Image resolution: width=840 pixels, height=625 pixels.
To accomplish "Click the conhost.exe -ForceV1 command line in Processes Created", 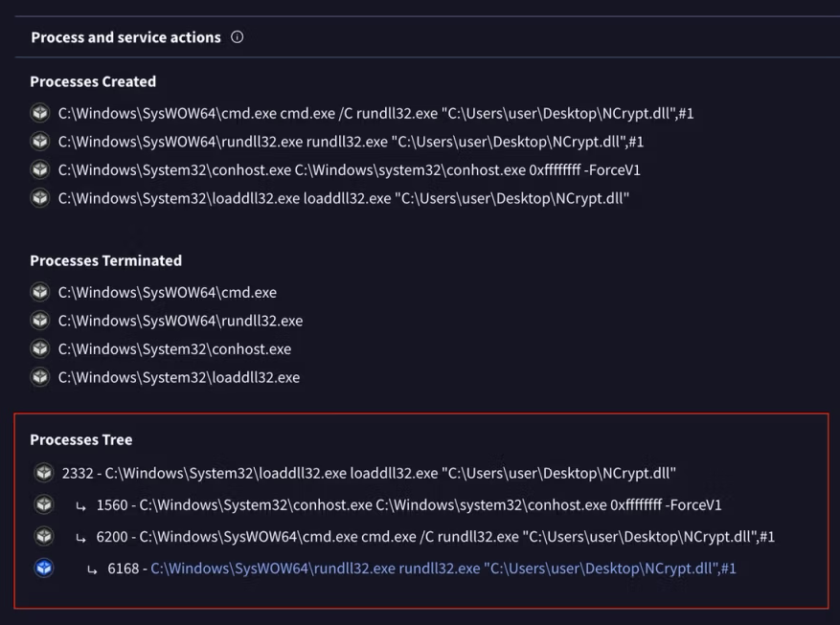I will pyautogui.click(x=349, y=170).
